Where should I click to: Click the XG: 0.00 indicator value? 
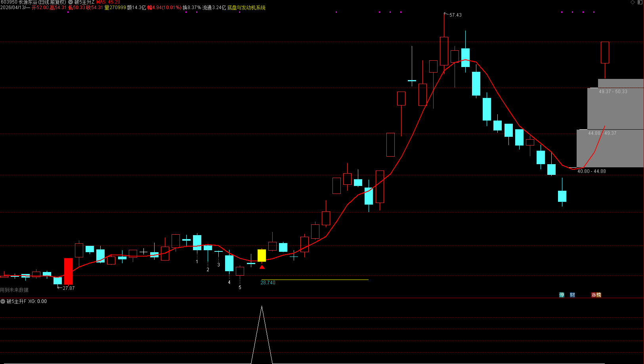coord(38,301)
